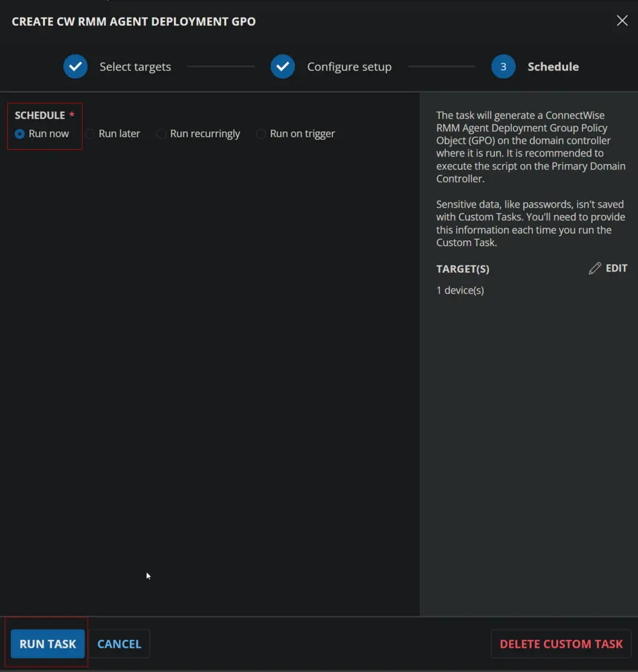Screen dimensions: 638x672
Task: Go back to Select targets step
Action: [135, 67]
